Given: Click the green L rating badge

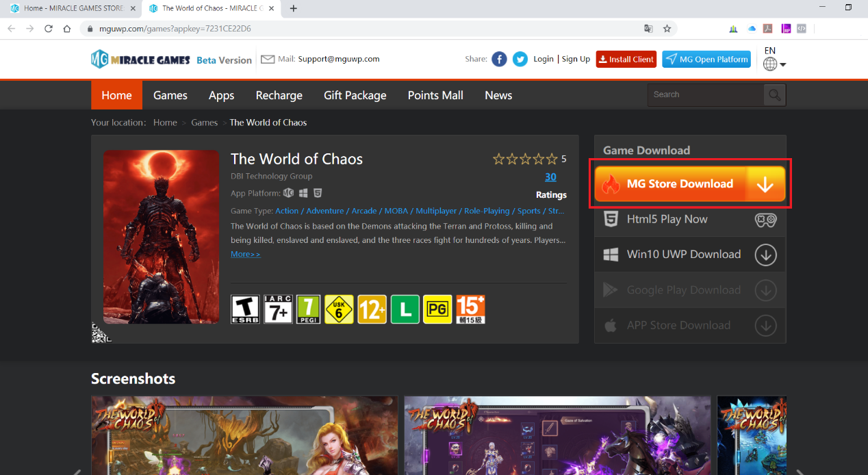Looking at the screenshot, I should pyautogui.click(x=405, y=309).
